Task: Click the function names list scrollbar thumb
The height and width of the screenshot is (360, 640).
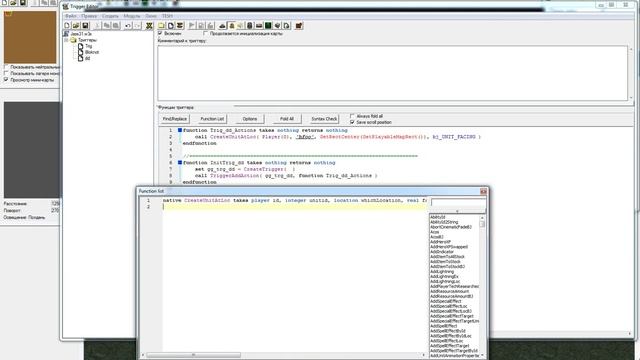Action: click(482, 224)
